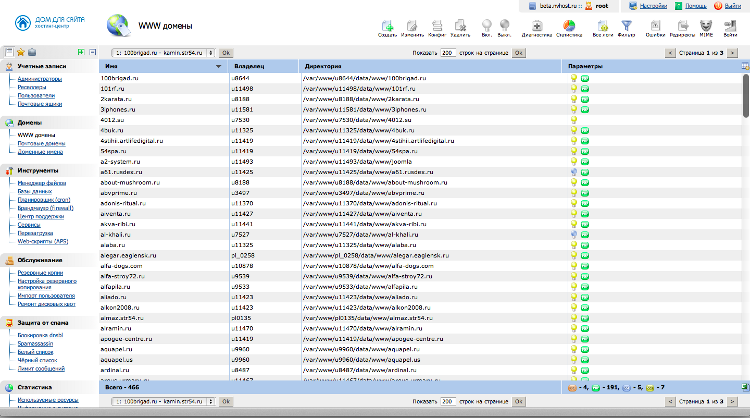Viewport: 750px width, 418px height.
Task: Click the menu view icon left of star
Action: pyautogui.click(x=9, y=52)
